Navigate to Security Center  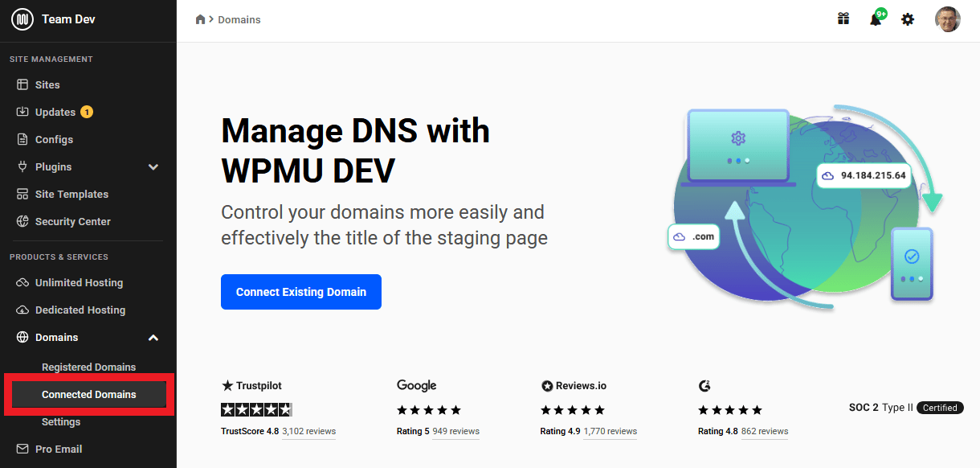[73, 221]
